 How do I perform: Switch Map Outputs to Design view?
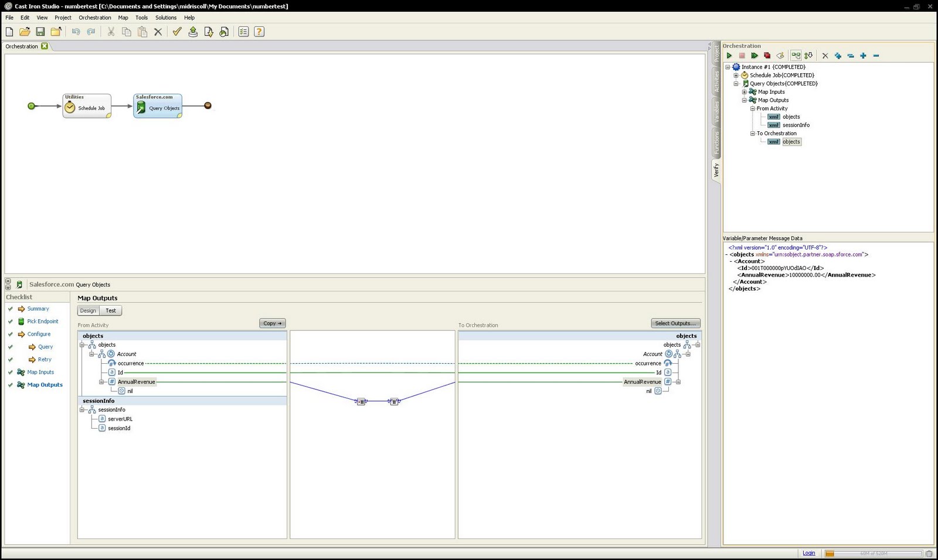point(88,310)
